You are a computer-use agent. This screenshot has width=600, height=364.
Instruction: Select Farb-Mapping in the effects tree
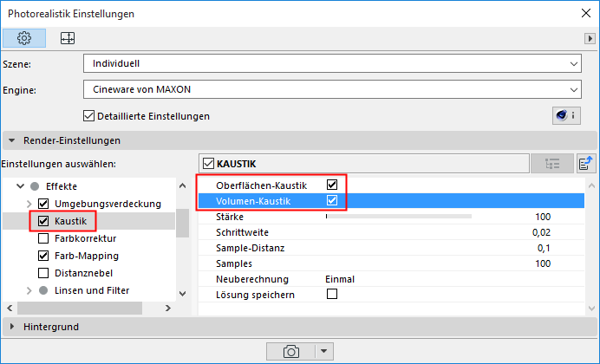tap(87, 256)
